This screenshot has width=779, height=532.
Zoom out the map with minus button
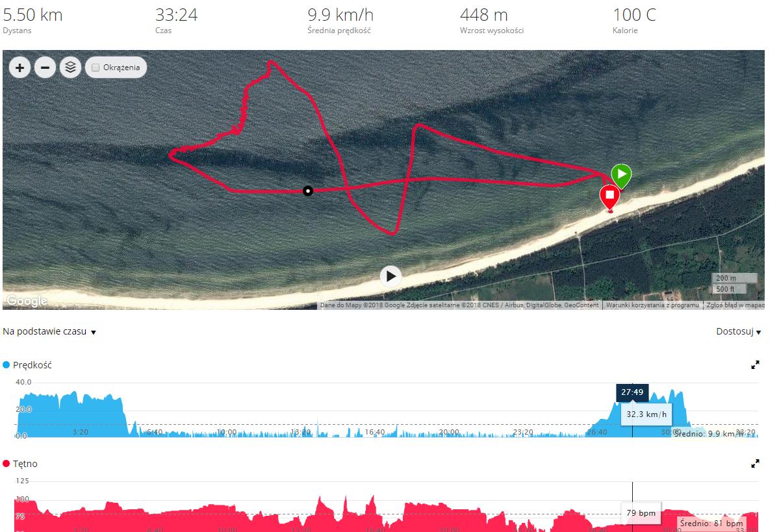click(45, 68)
